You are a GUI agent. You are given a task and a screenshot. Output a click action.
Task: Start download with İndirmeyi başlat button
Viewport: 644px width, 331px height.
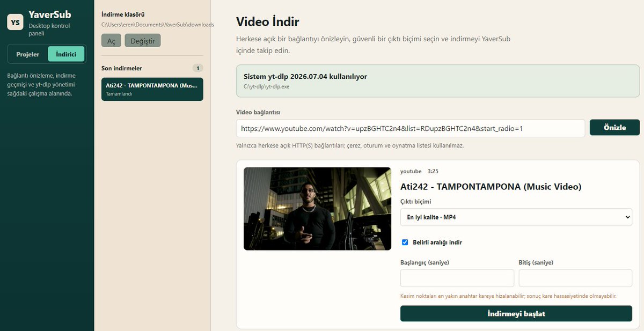coord(516,313)
